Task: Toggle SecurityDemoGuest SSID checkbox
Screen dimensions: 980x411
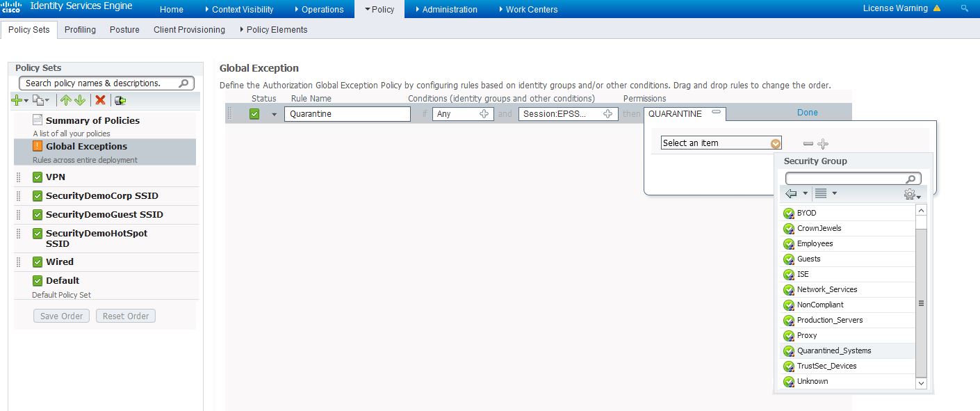Action: tap(38, 215)
